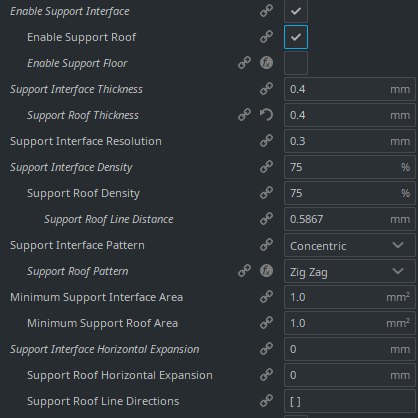The height and width of the screenshot is (418, 418).
Task: Click Minimum Support Roof Area value field
Action: (x=350, y=323)
